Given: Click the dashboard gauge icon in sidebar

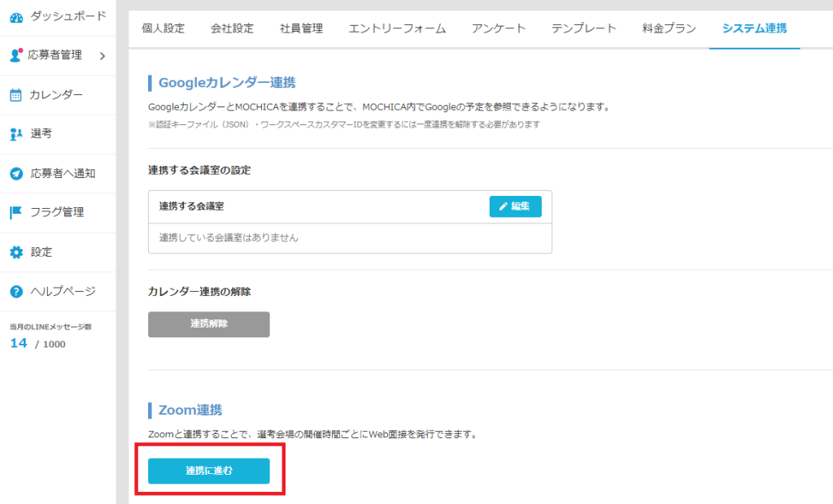Looking at the screenshot, I should click(x=16, y=16).
